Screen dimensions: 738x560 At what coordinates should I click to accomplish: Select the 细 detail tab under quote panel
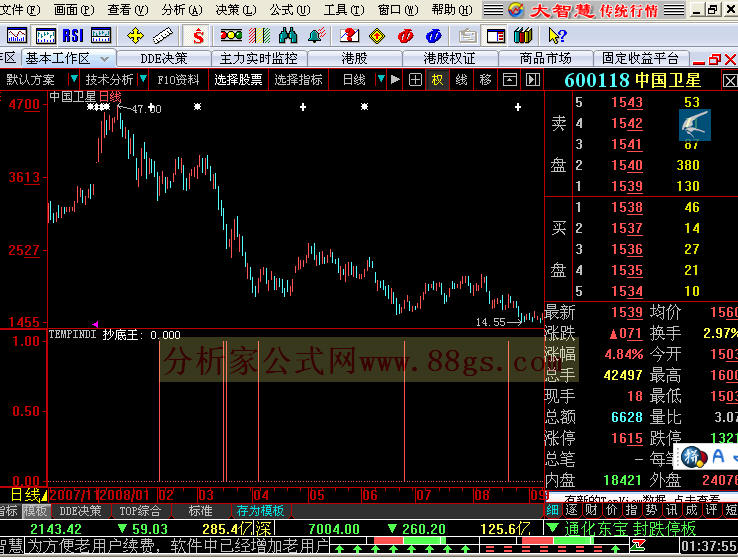click(552, 510)
